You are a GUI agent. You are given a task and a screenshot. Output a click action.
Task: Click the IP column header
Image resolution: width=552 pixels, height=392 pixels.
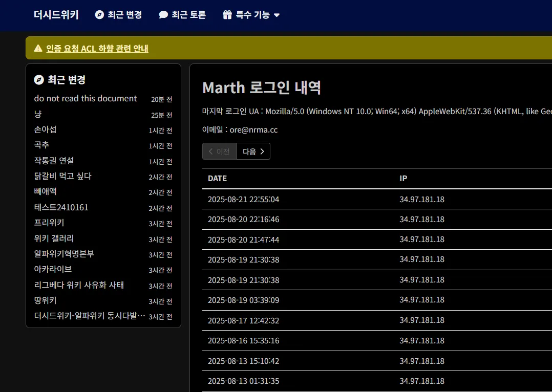404,179
